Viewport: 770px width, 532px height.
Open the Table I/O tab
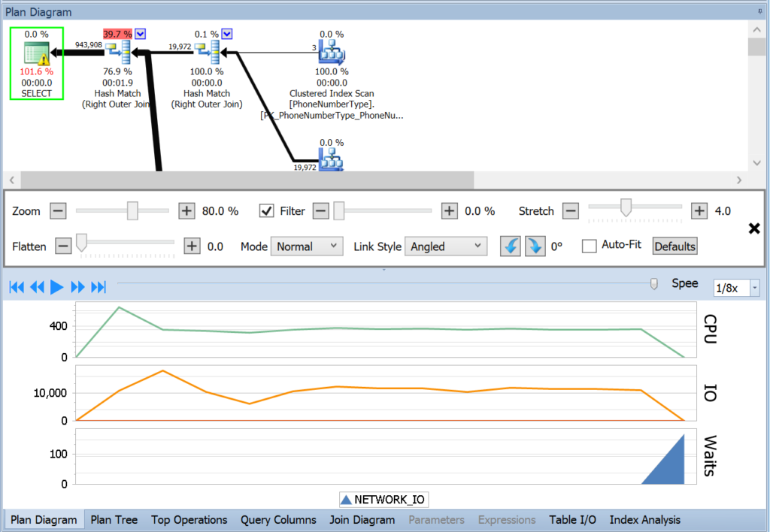(572, 520)
